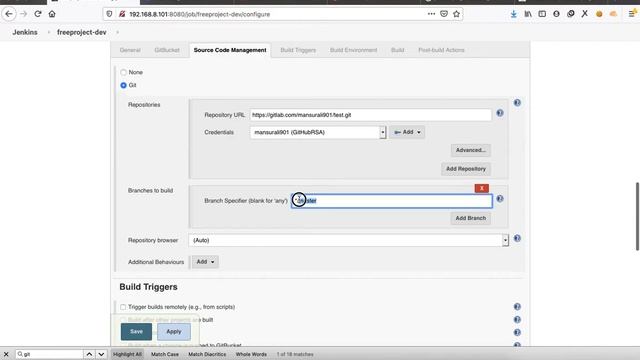Switch to the Build tab
Image resolution: width=640 pixels, height=360 pixels.
[397, 50]
